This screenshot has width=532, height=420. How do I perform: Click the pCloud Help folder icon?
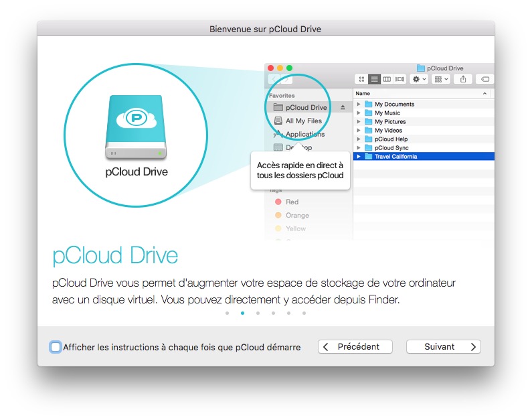(368, 139)
